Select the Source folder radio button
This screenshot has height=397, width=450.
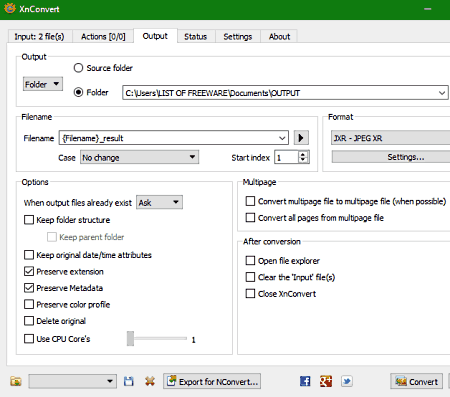click(x=78, y=68)
